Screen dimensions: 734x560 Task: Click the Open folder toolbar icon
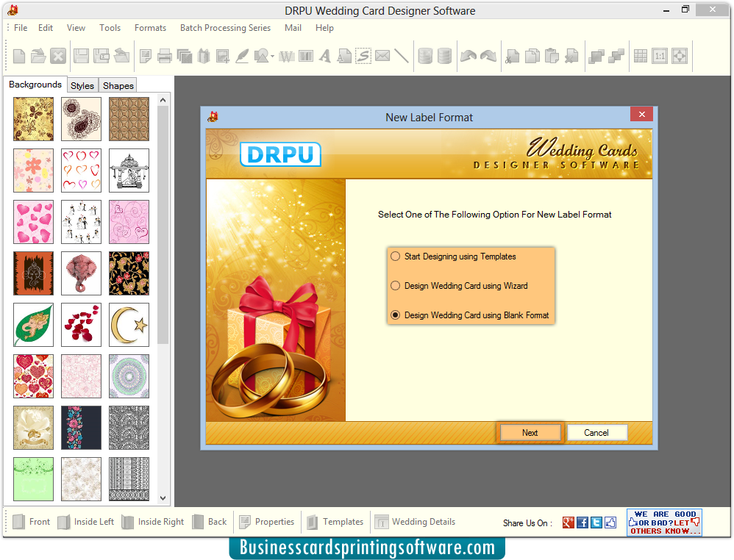tap(38, 56)
